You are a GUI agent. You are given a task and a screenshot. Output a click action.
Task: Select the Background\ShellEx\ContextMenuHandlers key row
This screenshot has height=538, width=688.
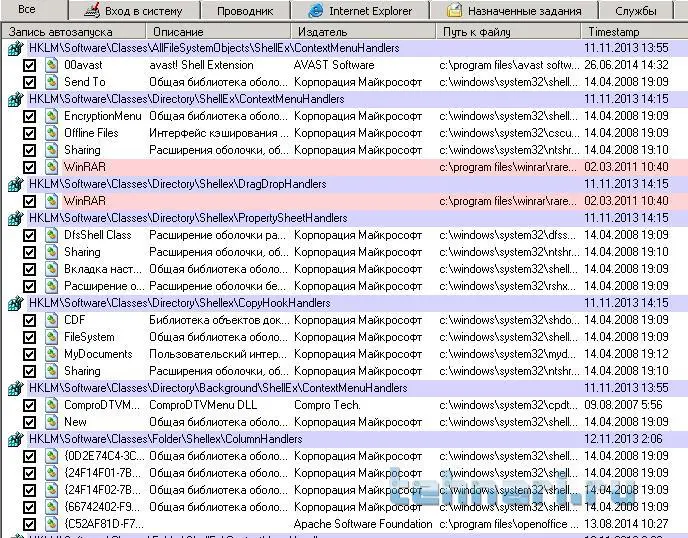(x=344, y=389)
